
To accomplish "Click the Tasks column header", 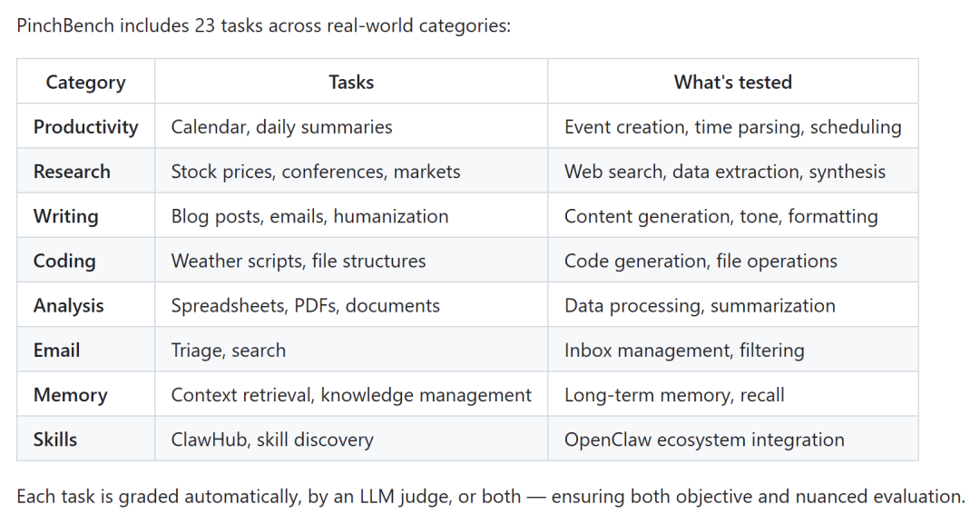I will tap(351, 82).
